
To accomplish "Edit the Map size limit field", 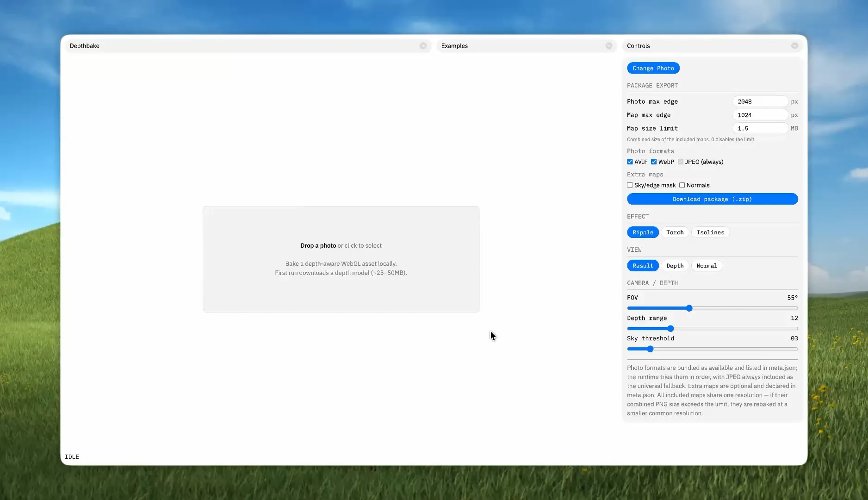I will 760,128.
